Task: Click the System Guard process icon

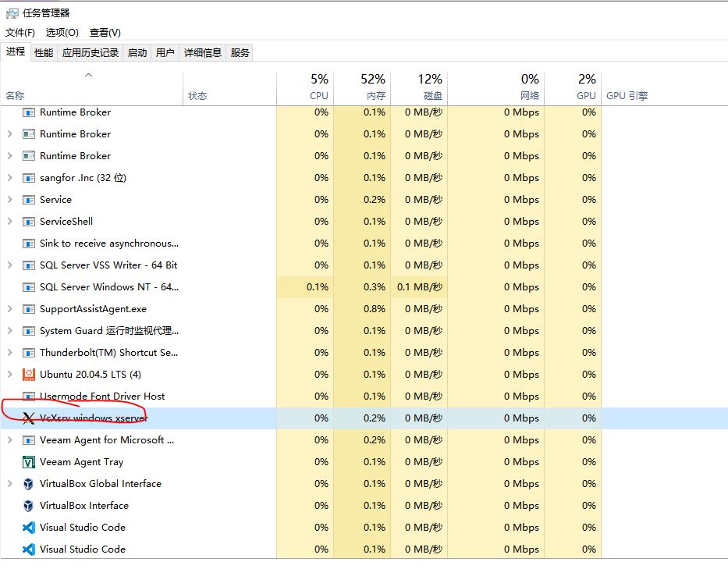Action: (x=29, y=331)
